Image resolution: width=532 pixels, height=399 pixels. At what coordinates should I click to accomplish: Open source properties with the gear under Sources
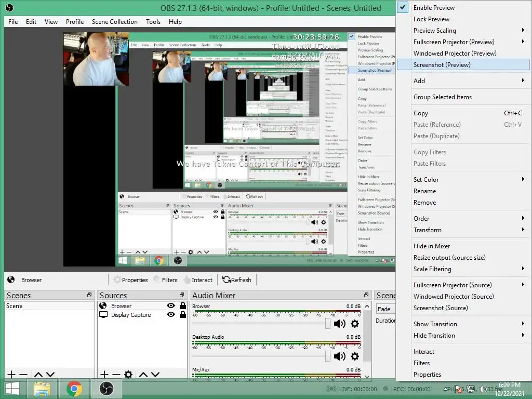click(x=128, y=375)
